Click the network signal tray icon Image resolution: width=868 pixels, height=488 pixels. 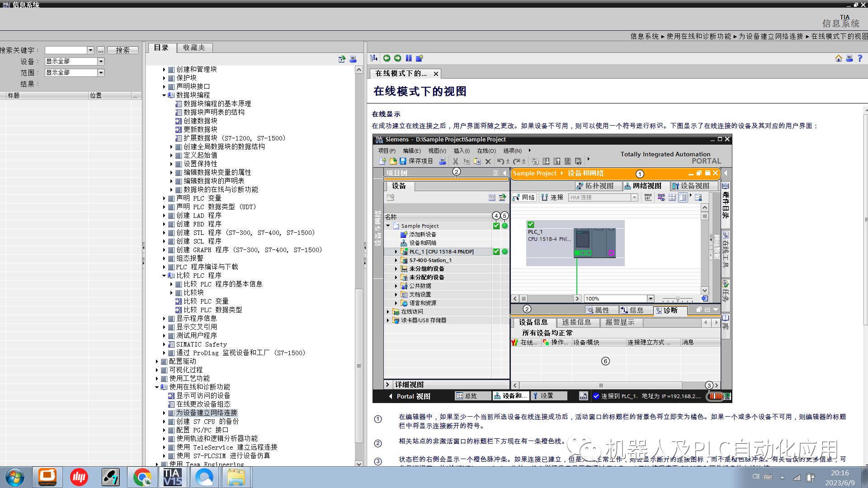pos(797,478)
